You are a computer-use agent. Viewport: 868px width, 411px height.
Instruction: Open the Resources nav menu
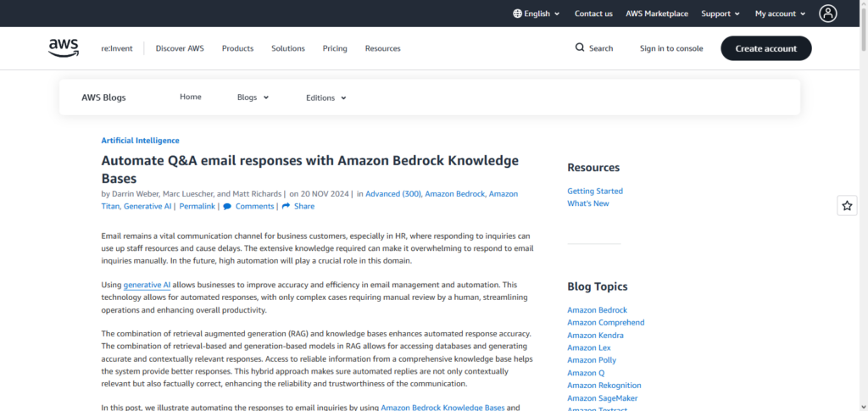point(382,48)
